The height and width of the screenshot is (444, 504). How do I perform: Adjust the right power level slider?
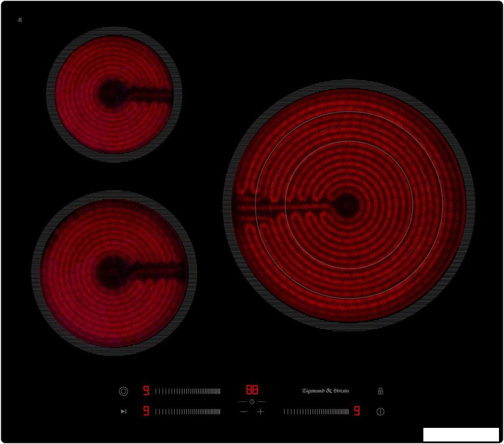click(316, 412)
